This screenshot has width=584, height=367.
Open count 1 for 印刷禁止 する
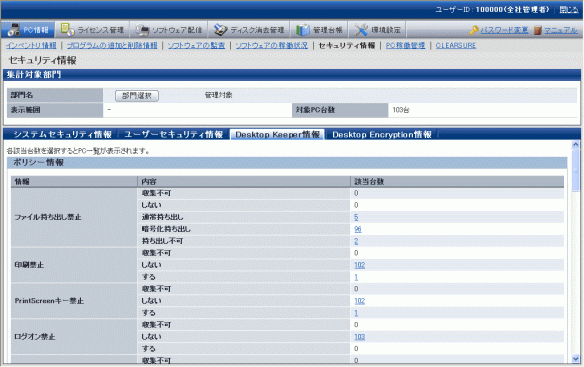pyautogui.click(x=356, y=277)
